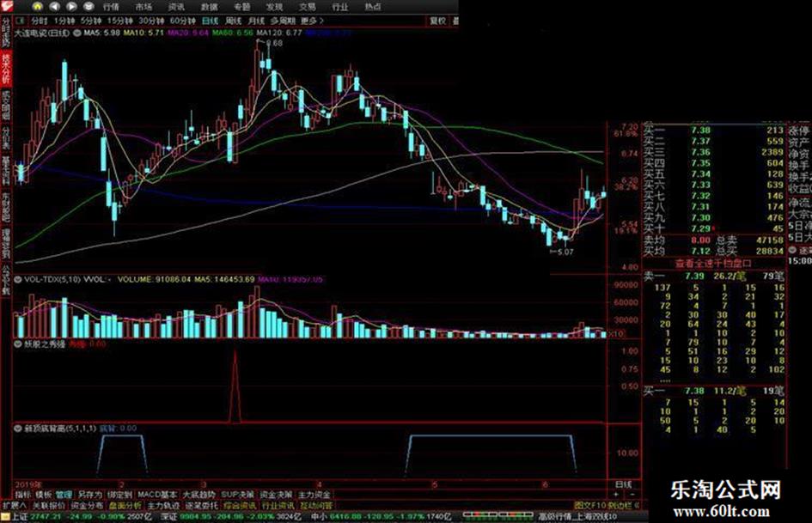Viewport: 812px width, 523px height.
Task: Click the 指标 tab at chart bottom
Action: tap(23, 495)
